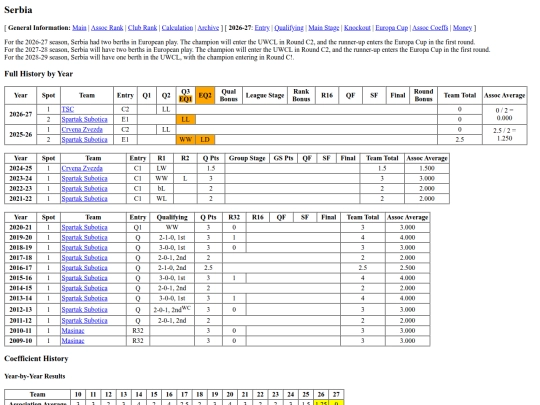
Task: Open Spartak Subotica in the 2022-23 row
Action: [84, 188]
